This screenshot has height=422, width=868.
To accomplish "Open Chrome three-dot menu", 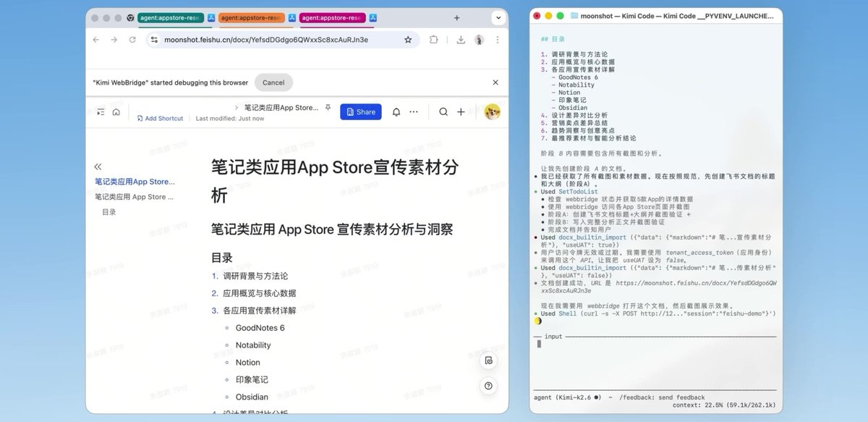I will [498, 40].
